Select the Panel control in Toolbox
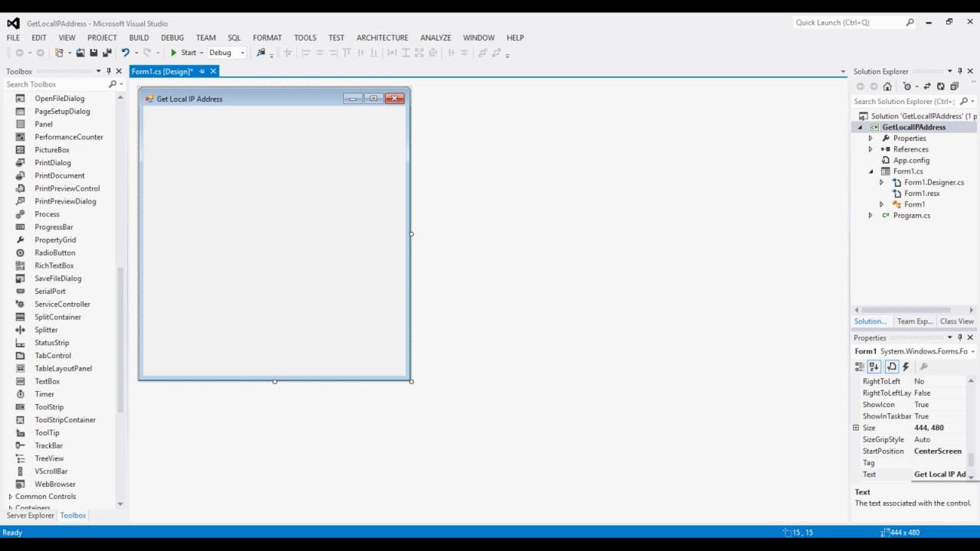The height and width of the screenshot is (551, 980). [x=44, y=124]
